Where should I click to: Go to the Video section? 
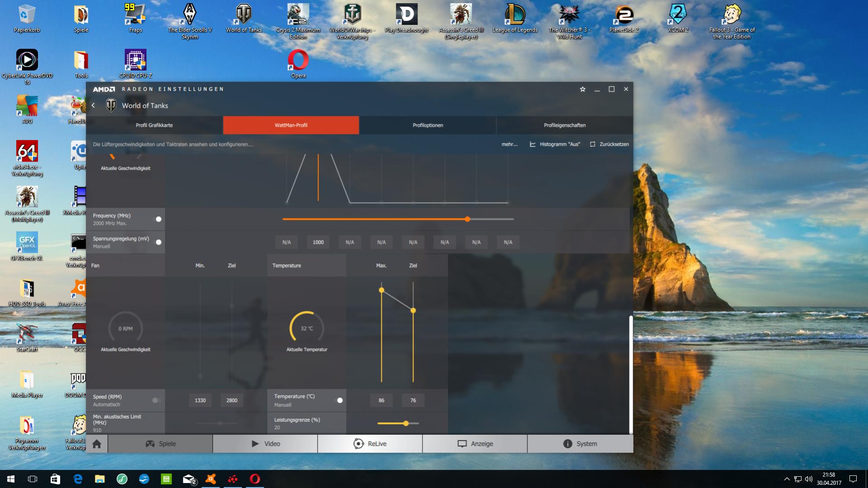pyautogui.click(x=266, y=444)
